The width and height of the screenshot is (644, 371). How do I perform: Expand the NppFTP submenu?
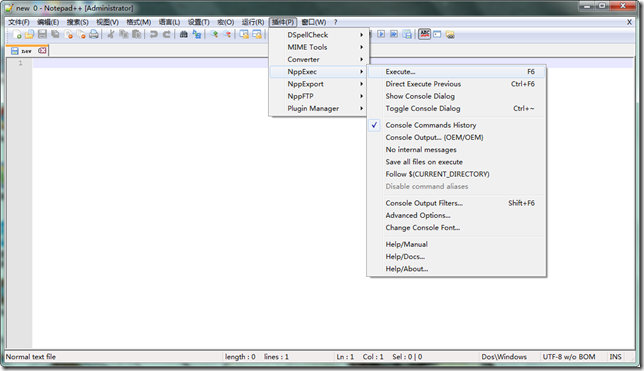pos(318,96)
